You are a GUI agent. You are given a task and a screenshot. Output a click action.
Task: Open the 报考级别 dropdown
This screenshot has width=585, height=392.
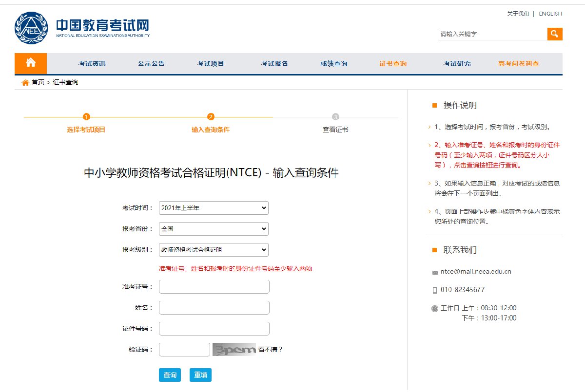click(x=214, y=250)
